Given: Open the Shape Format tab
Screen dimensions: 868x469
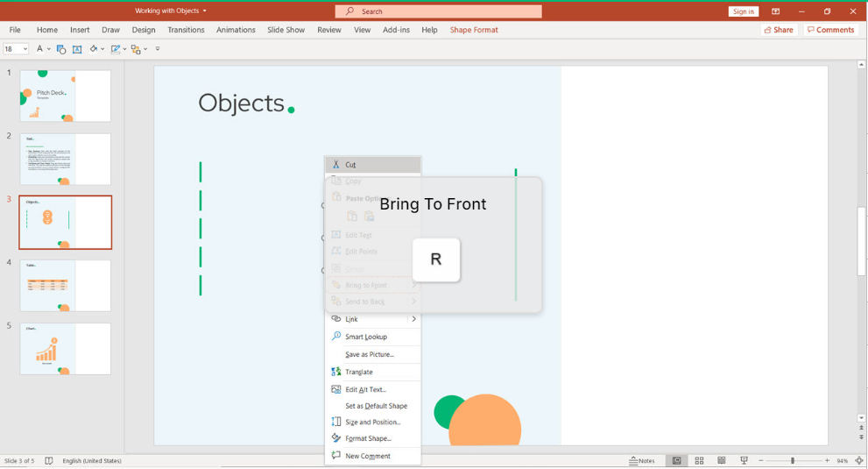Looking at the screenshot, I should coord(474,30).
